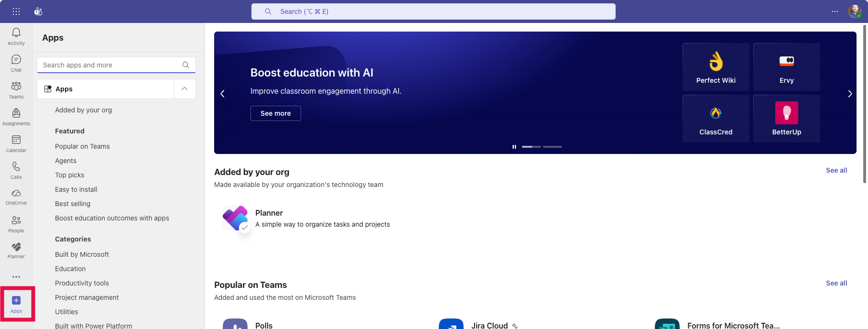The height and width of the screenshot is (329, 868).
Task: Click See all for Added by your org
Action: 836,170
